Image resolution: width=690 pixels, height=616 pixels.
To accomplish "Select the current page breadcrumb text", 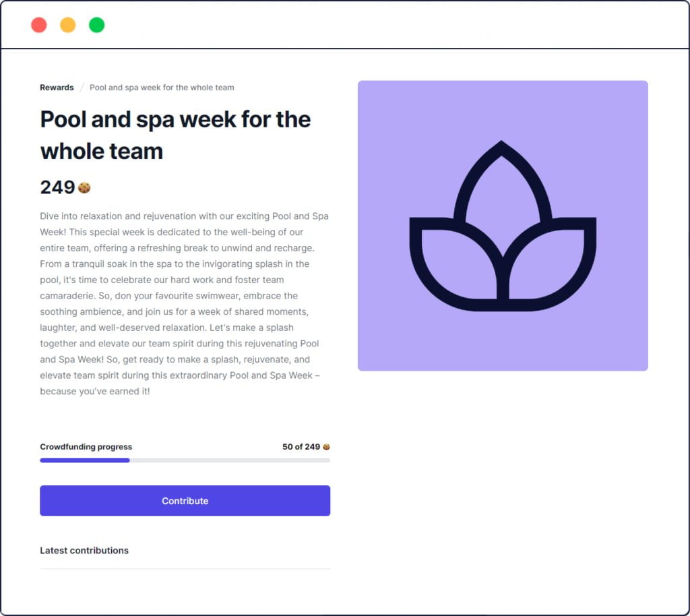I will pos(162,88).
